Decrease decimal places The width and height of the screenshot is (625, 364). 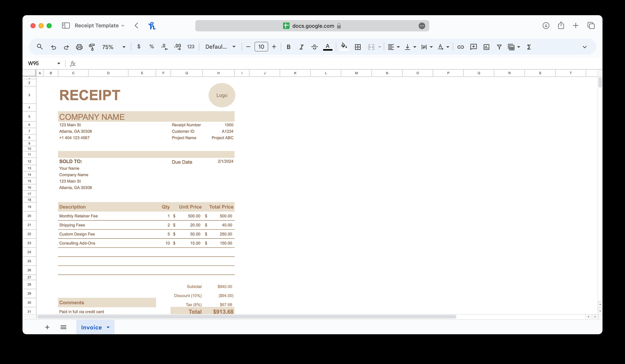(164, 47)
